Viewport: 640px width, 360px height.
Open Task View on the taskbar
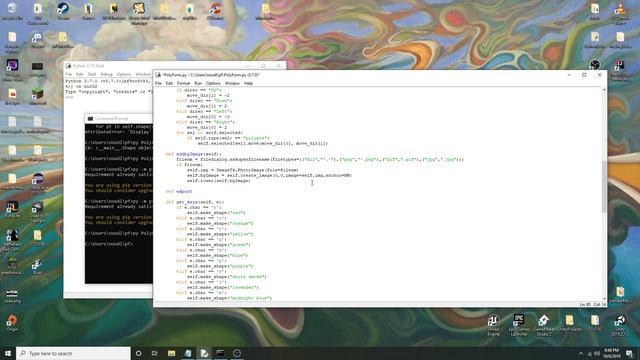pos(155,353)
